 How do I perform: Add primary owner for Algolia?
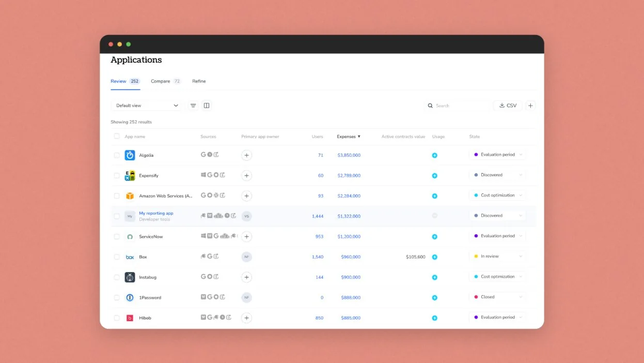coord(247,155)
